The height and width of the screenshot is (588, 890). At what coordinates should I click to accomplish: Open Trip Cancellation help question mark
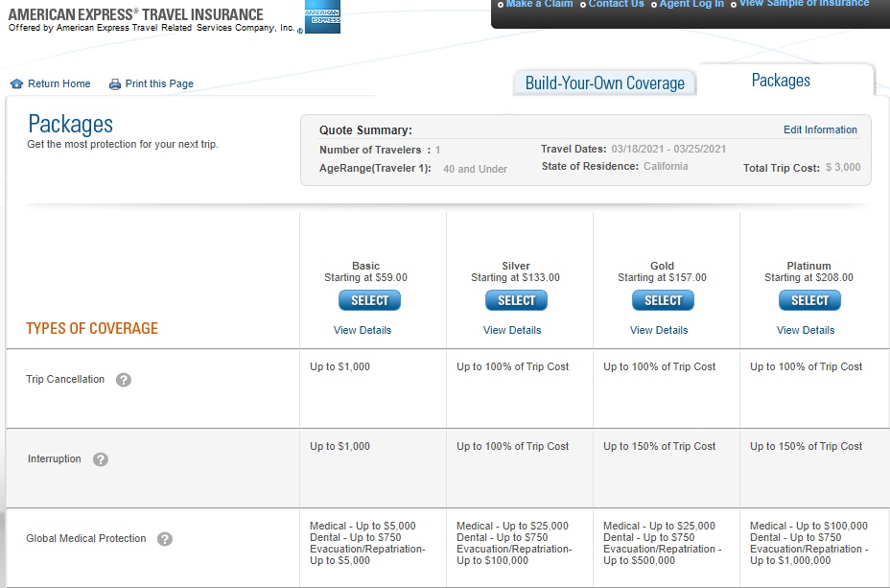coord(124,380)
